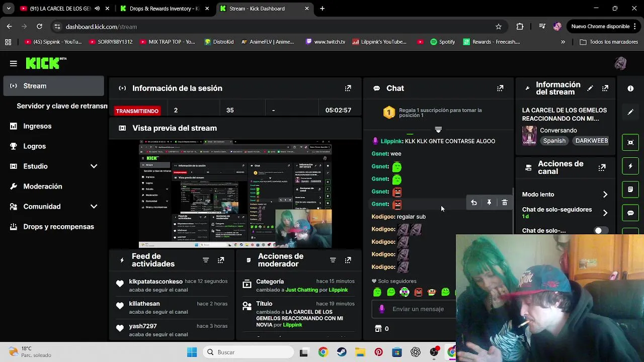This screenshot has height=362, width=644.
Task: Pop out the Acciones de moderador panel
Action: pos(348,260)
